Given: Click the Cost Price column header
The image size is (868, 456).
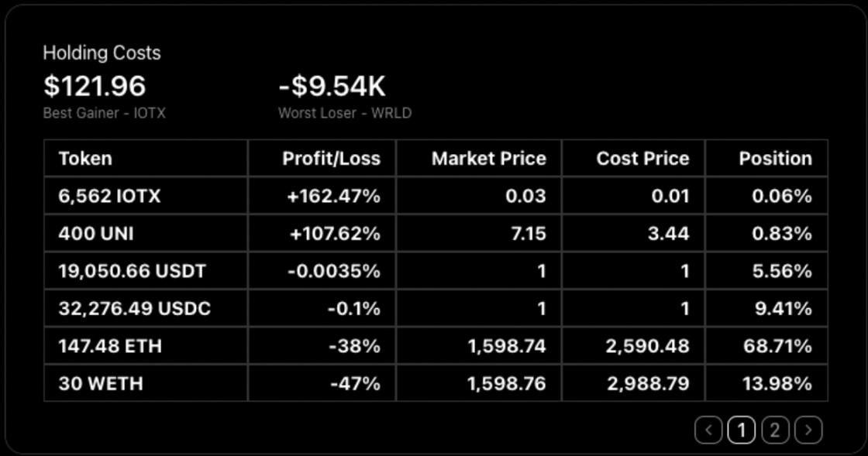Looking at the screenshot, I should (x=642, y=159).
